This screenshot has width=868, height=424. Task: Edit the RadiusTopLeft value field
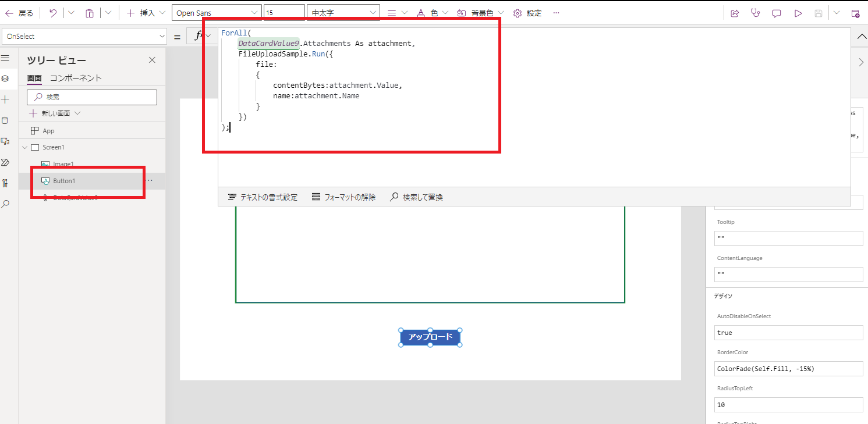tap(788, 405)
